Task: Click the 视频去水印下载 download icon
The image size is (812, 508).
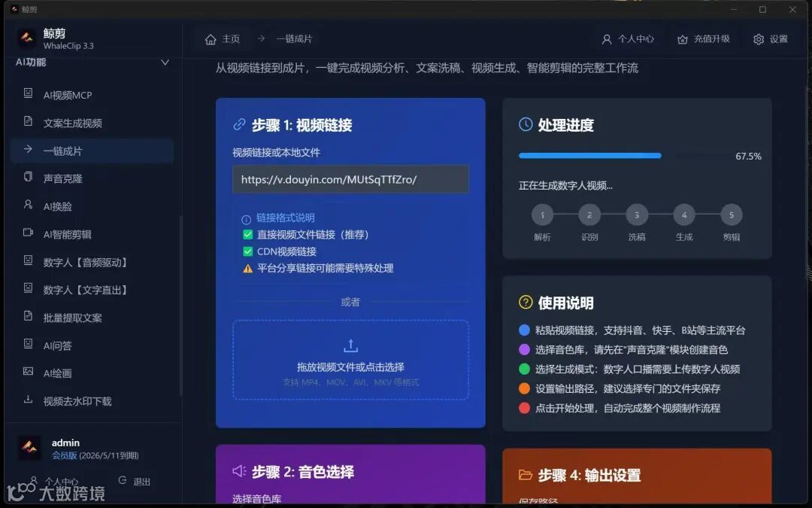Action: pyautogui.click(x=28, y=400)
